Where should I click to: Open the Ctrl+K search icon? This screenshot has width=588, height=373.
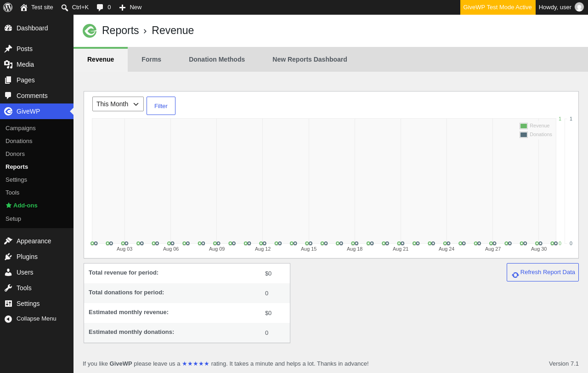pos(65,7)
